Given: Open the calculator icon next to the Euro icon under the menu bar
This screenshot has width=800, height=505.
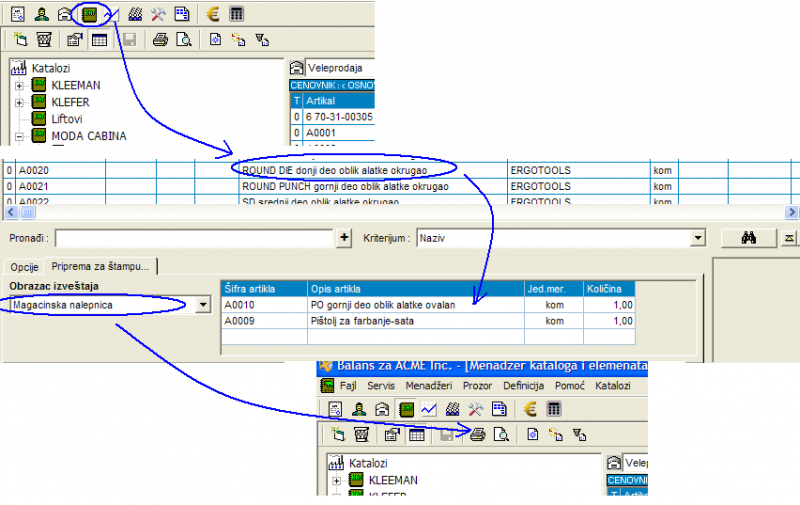Looking at the screenshot, I should [553, 408].
